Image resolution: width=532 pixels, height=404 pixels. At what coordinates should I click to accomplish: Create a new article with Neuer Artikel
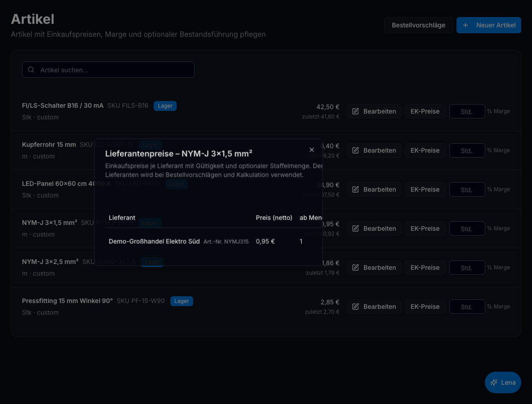click(x=488, y=25)
